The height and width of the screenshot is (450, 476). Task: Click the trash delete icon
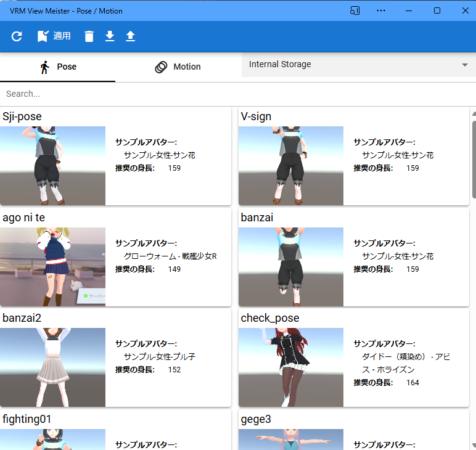point(89,36)
